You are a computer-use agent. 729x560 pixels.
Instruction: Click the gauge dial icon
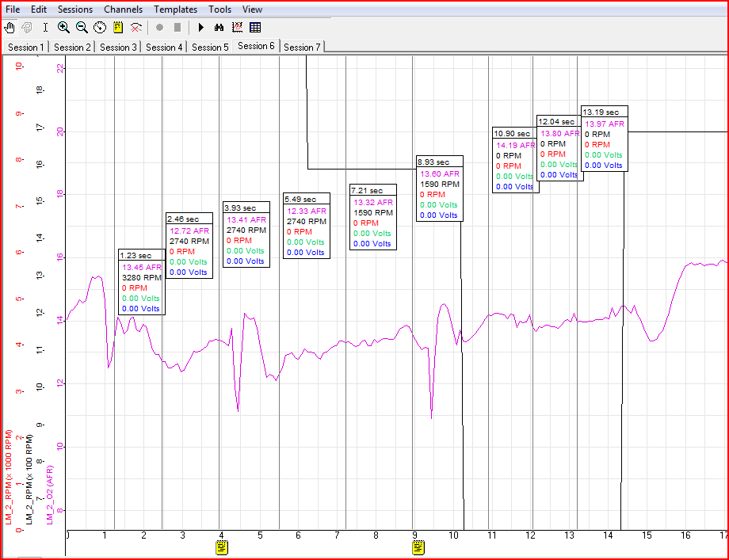coord(100,28)
